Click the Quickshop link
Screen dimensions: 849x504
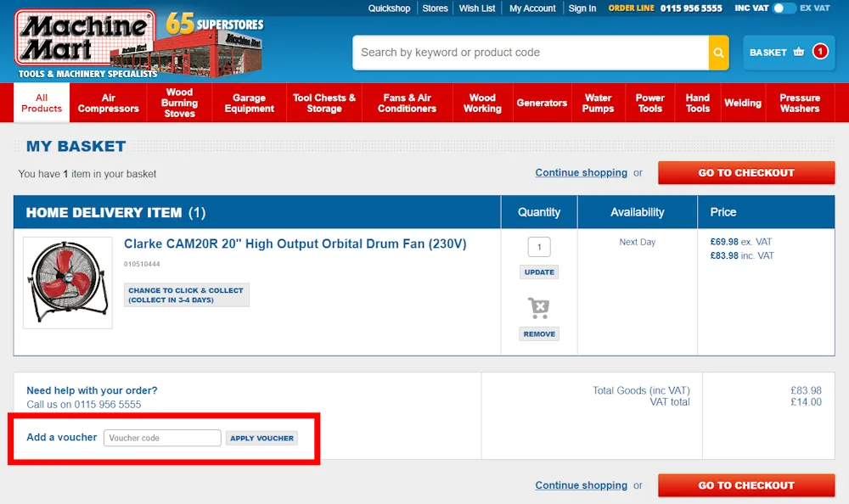pyautogui.click(x=389, y=8)
